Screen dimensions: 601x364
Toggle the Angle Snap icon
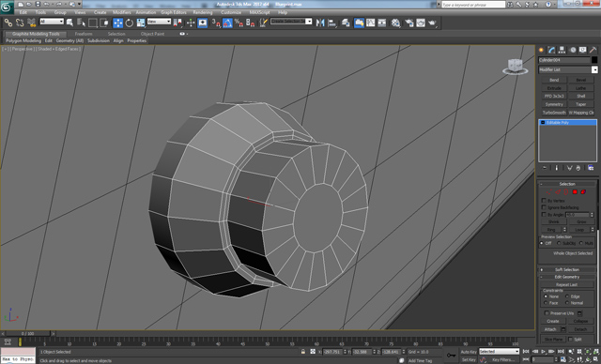(x=227, y=23)
